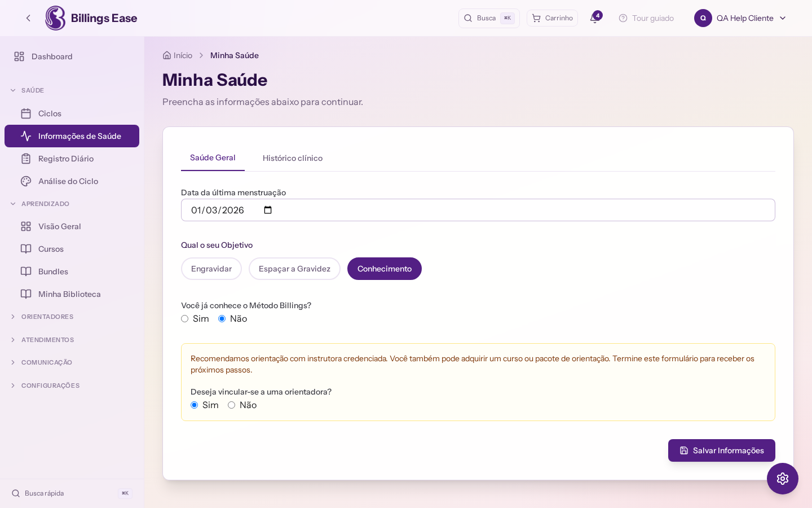Click the Salvar Informações button
The height and width of the screenshot is (508, 812).
(x=722, y=450)
